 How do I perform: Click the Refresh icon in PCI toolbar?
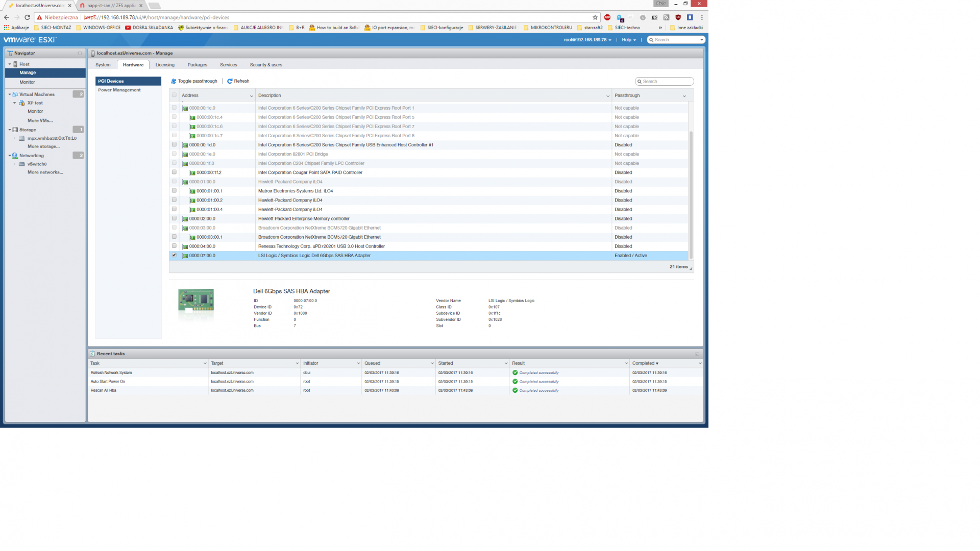pyautogui.click(x=230, y=81)
